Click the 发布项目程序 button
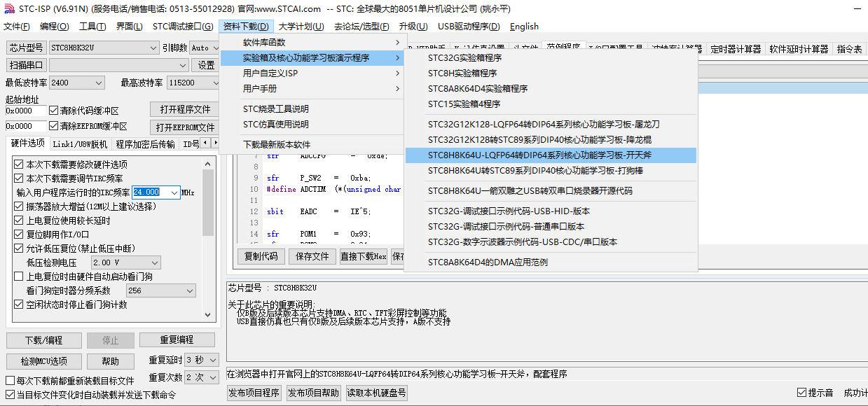Viewport: 868px width, 406px height. pyautogui.click(x=254, y=393)
